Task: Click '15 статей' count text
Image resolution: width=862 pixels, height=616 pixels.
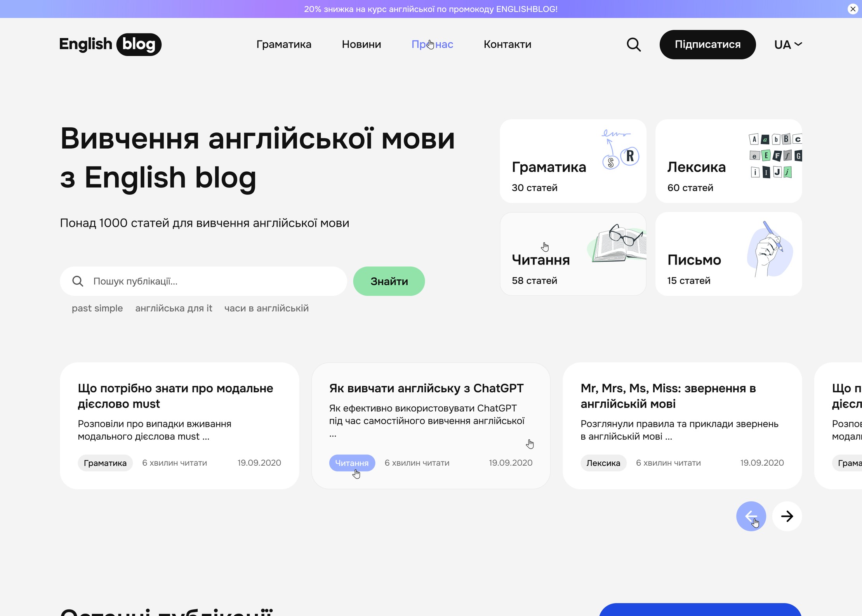Action: pyautogui.click(x=688, y=281)
